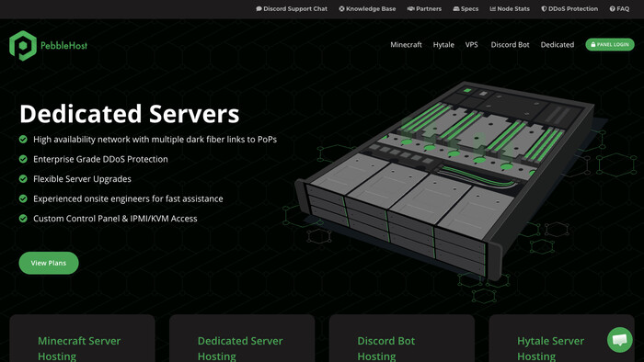Open the Node Stats link
This screenshot has height=362, width=644.
[x=510, y=8]
